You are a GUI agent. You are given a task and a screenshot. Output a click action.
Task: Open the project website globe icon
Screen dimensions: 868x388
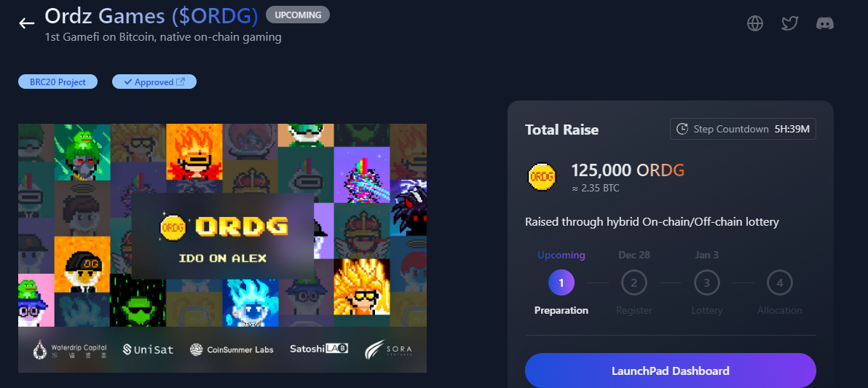point(755,23)
